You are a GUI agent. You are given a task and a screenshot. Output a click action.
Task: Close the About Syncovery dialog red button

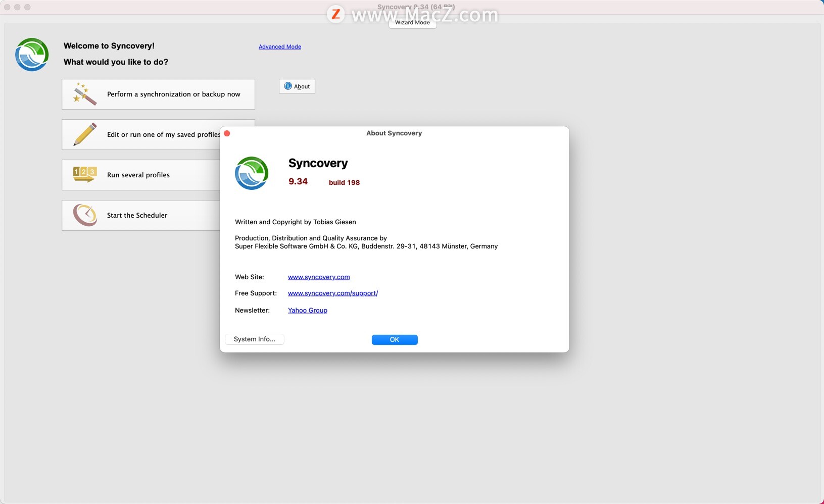(x=227, y=133)
